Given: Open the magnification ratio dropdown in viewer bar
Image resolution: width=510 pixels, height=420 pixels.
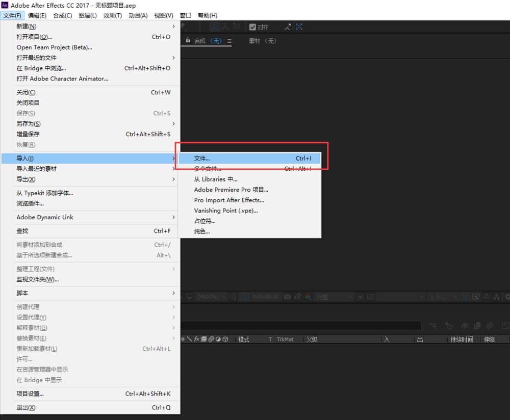Looking at the screenshot, I should [212, 297].
